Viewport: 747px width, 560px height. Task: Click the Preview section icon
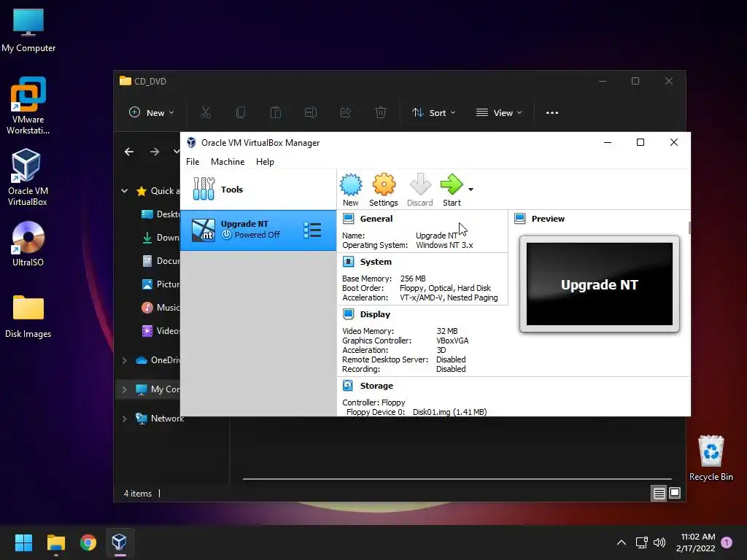[x=519, y=219]
